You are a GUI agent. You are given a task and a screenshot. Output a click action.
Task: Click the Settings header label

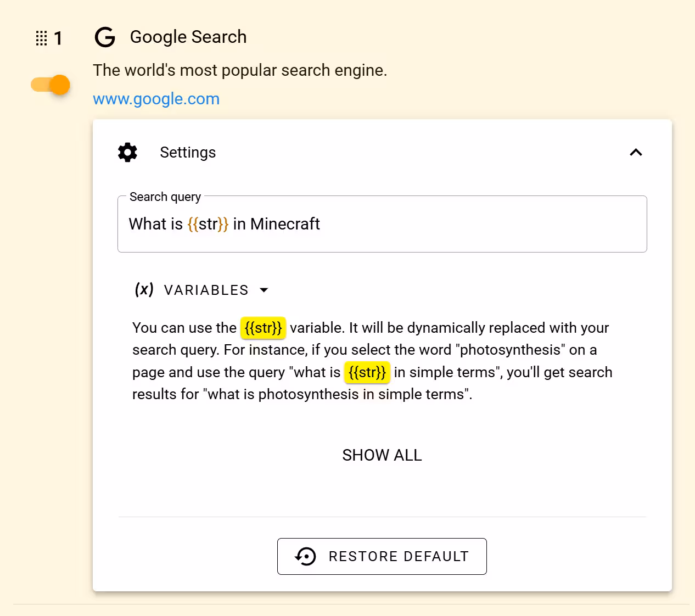(188, 153)
